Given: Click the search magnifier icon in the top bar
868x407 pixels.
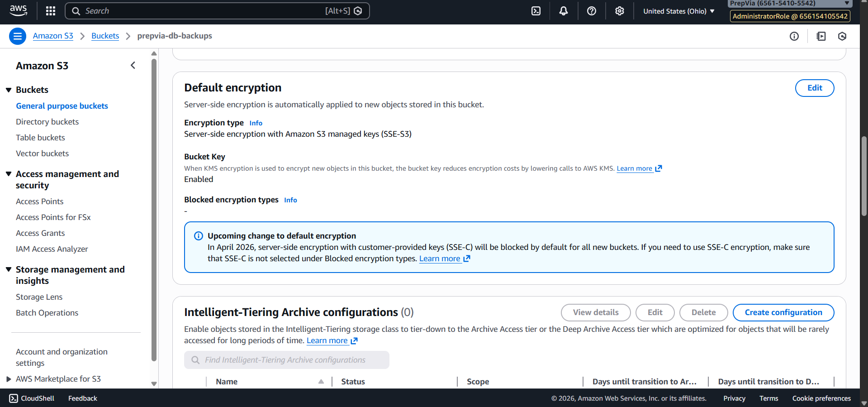Looking at the screenshot, I should pyautogui.click(x=76, y=11).
